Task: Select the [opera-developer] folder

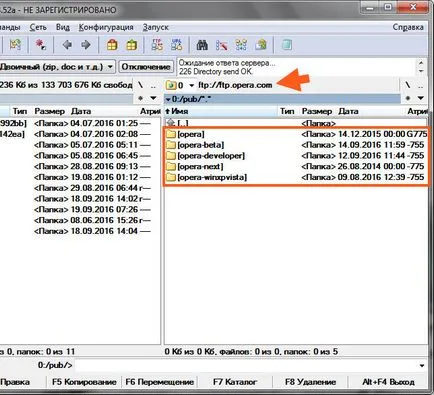Action: 296,156
